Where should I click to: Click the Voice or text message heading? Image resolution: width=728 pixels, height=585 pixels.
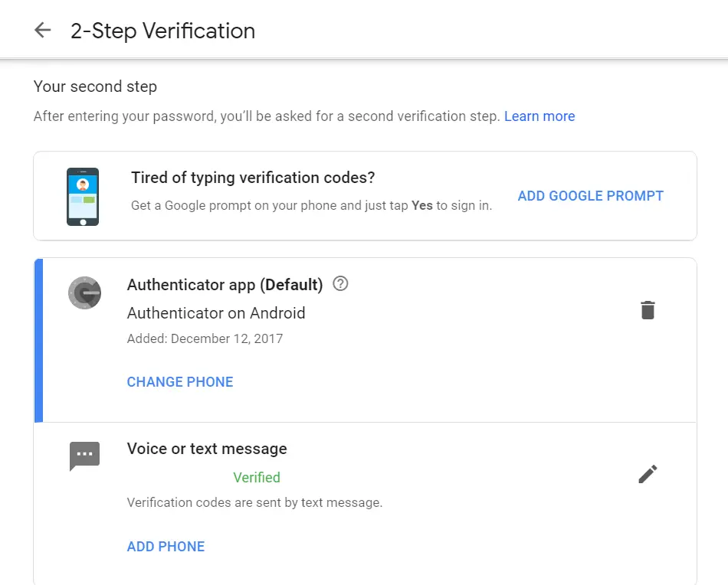[x=207, y=449]
